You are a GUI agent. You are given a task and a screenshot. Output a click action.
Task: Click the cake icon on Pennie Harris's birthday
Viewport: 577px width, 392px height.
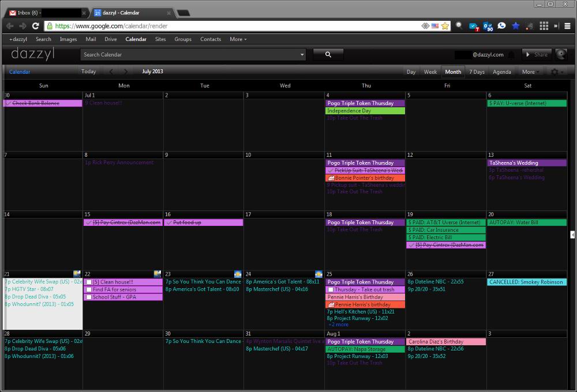coord(331,304)
